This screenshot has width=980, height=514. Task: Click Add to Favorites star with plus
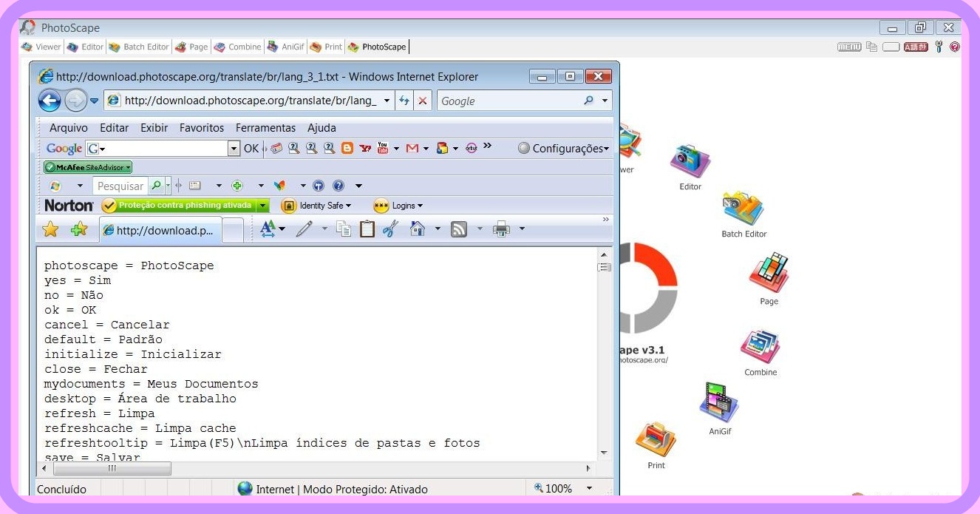78,229
